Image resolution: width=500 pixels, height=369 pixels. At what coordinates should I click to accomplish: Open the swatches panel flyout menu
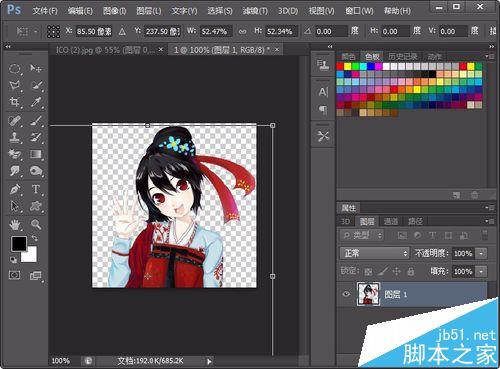[490, 56]
